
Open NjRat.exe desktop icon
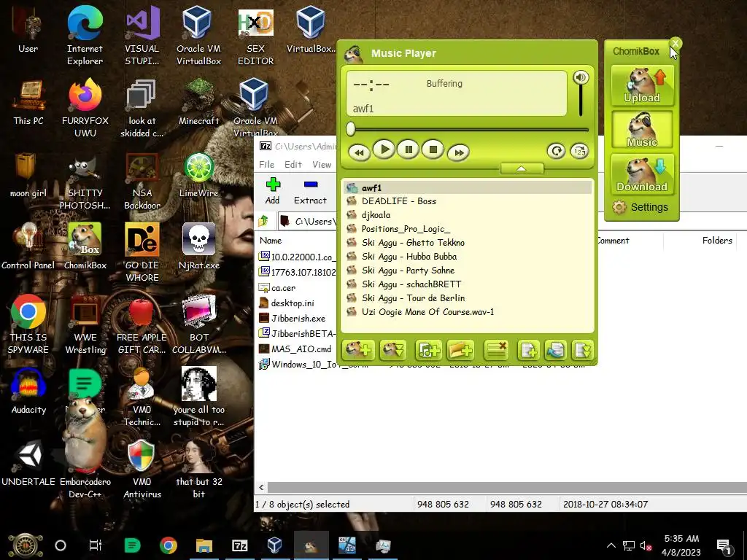click(x=198, y=246)
